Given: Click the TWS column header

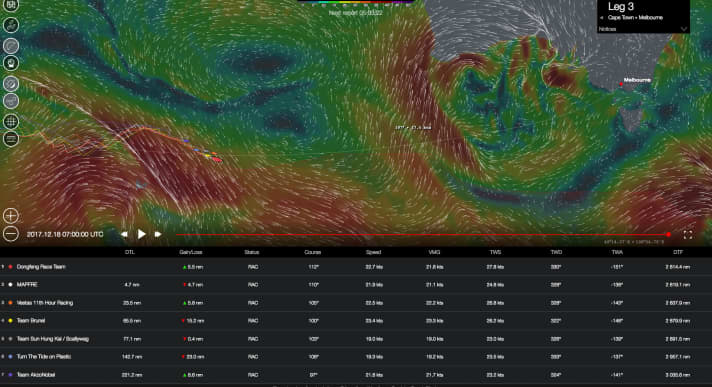Looking at the screenshot, I should (495, 252).
